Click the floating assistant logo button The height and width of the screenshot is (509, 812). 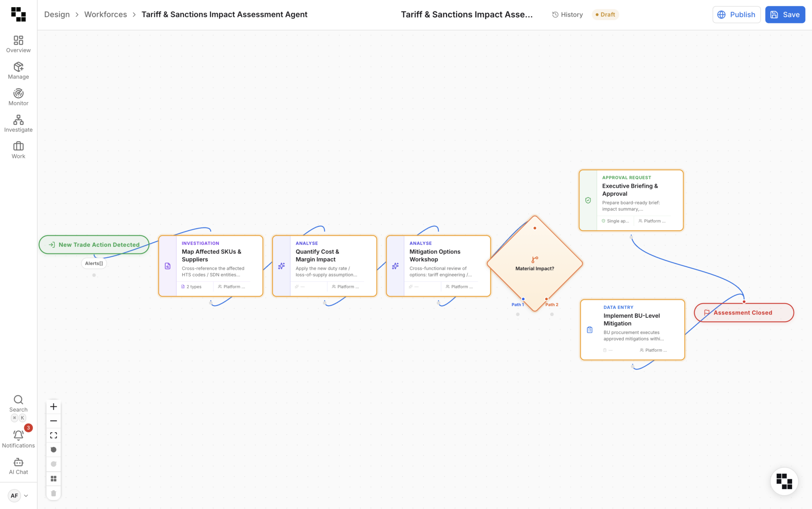click(784, 481)
